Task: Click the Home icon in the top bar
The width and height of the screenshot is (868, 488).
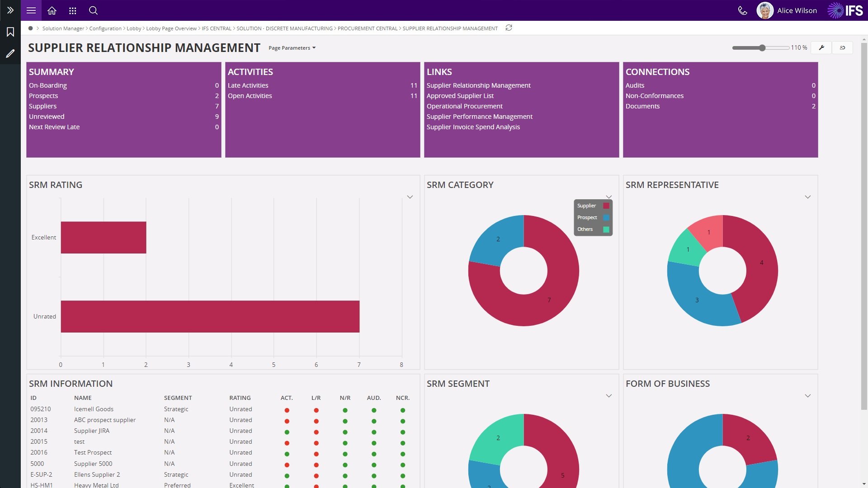Action: [x=52, y=10]
